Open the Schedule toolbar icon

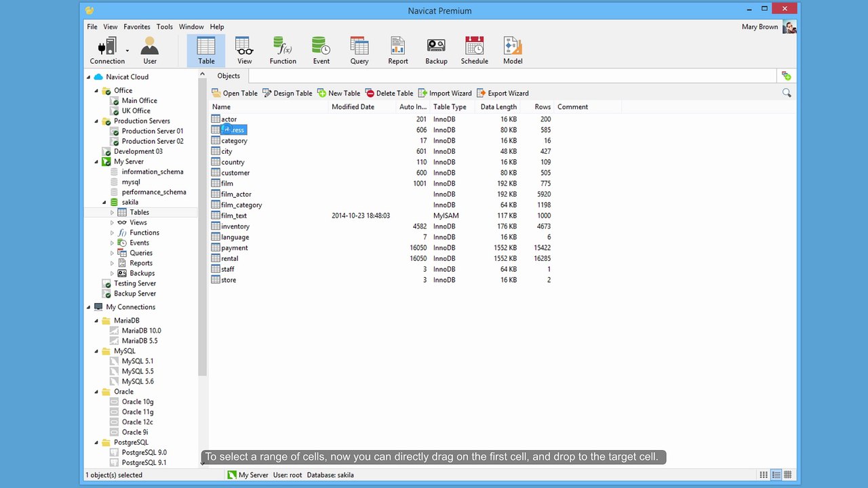(x=475, y=51)
